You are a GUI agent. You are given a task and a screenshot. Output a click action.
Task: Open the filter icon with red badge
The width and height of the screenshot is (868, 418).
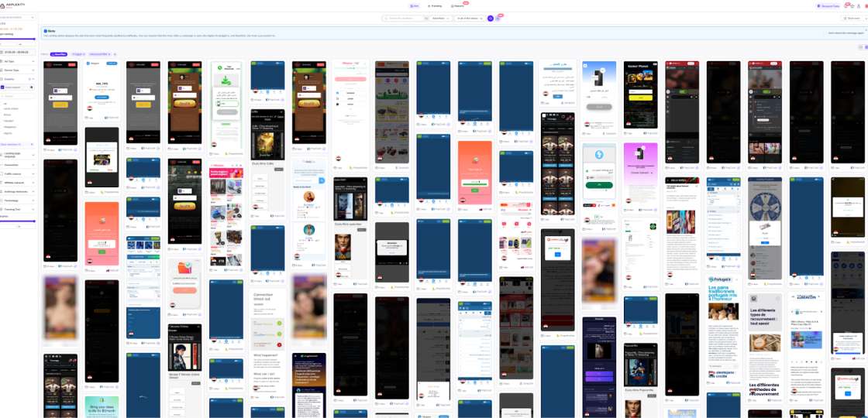point(498,19)
